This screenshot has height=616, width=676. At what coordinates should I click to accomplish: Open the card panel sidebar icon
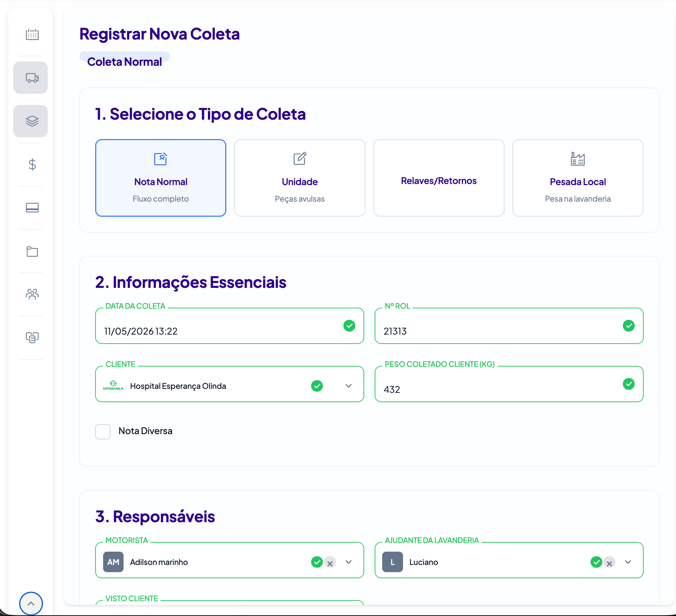[32, 208]
